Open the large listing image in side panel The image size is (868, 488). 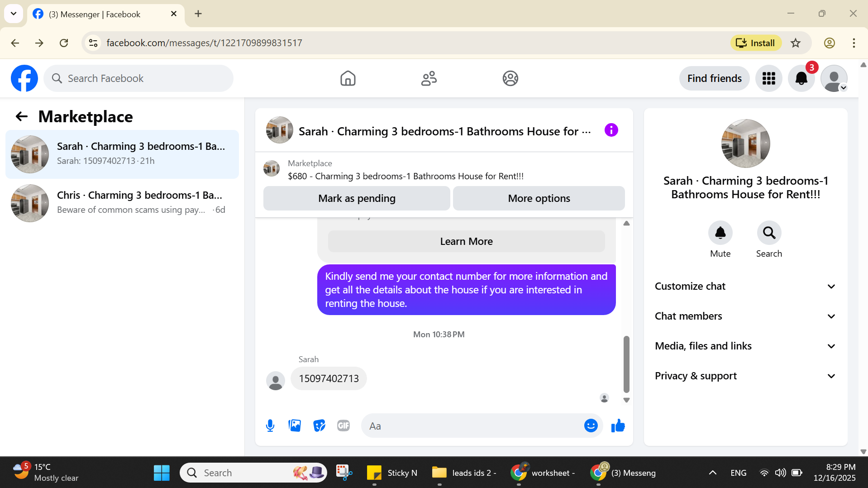tap(745, 144)
